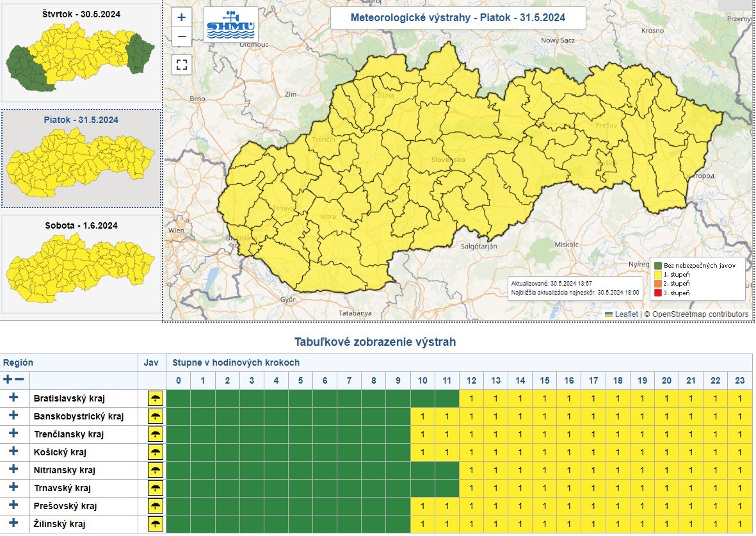Open the OpenStreetMap attribution link
Image resolution: width=756 pixels, height=536 pixels.
(x=700, y=314)
